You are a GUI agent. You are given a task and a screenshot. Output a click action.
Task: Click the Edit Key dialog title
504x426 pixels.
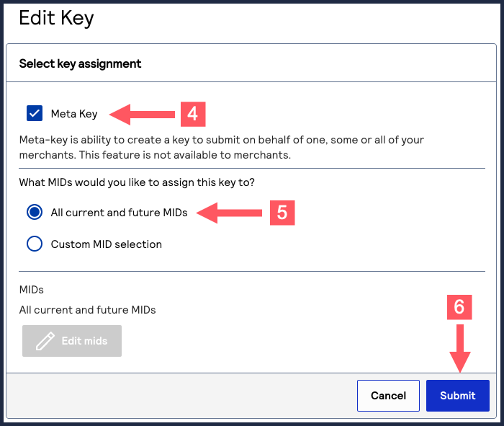[x=56, y=17]
